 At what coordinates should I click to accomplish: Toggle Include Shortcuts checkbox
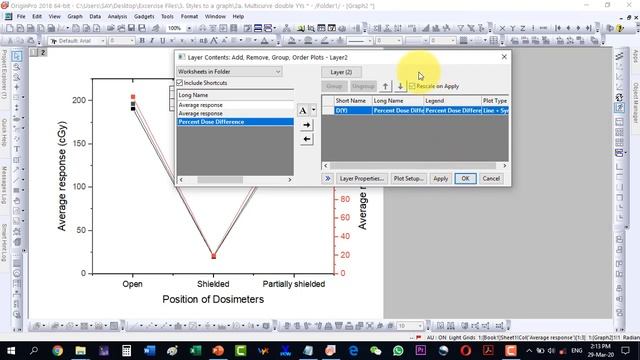point(180,83)
